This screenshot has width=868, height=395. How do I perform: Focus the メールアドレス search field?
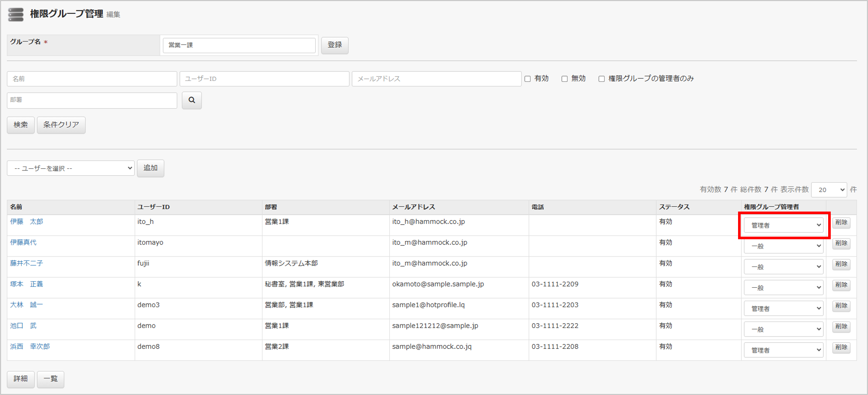[x=437, y=79]
